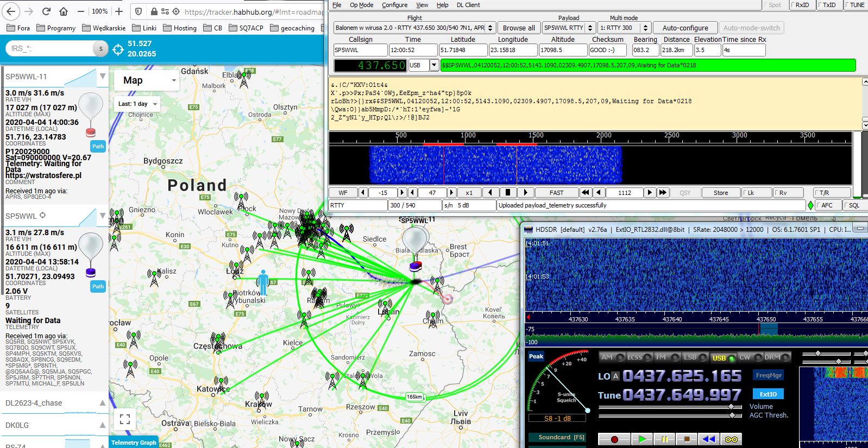The height and width of the screenshot is (448, 868).
Task: Click the HDSDR rewind button
Action: 708,439
